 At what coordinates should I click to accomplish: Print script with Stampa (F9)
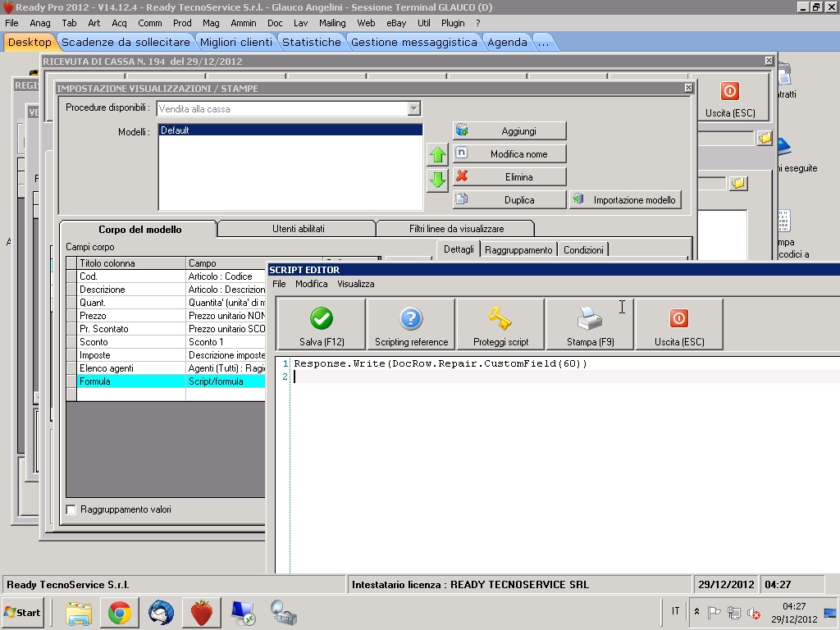click(590, 325)
